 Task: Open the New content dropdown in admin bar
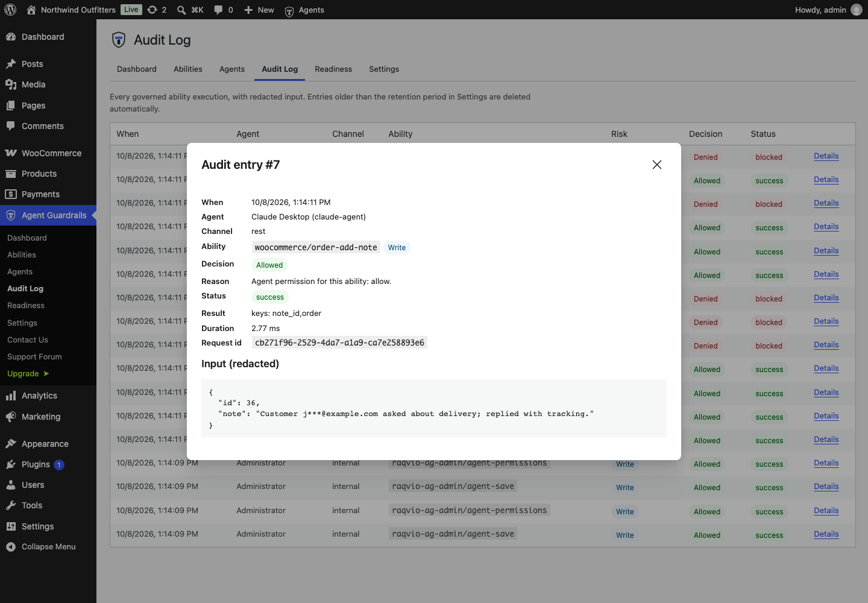click(x=259, y=10)
